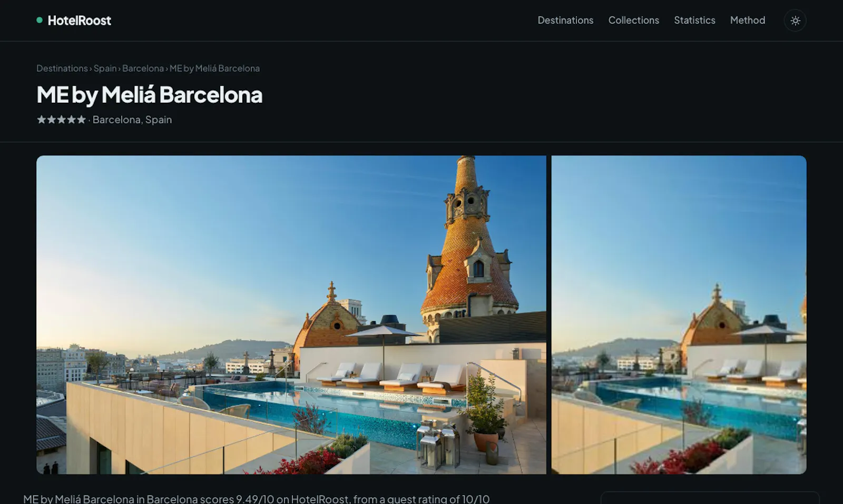Click the five-star rating icons
The height and width of the screenshot is (504, 843).
tap(61, 120)
